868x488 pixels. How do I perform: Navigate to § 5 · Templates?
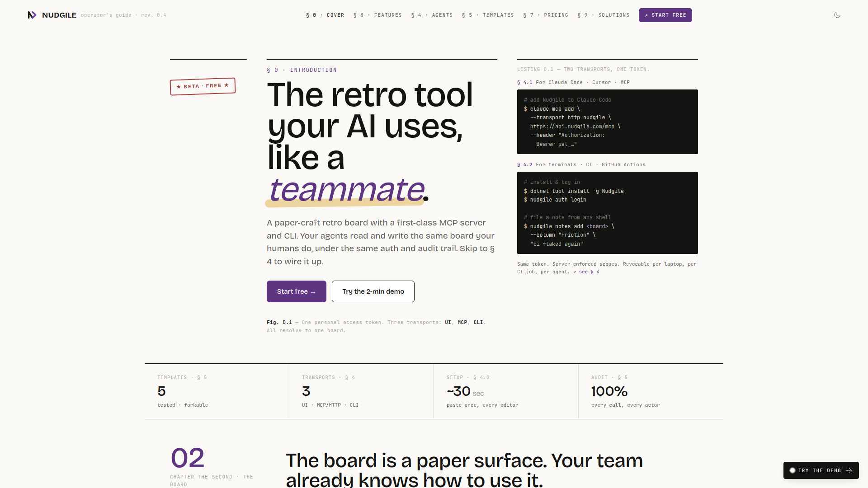coord(488,15)
